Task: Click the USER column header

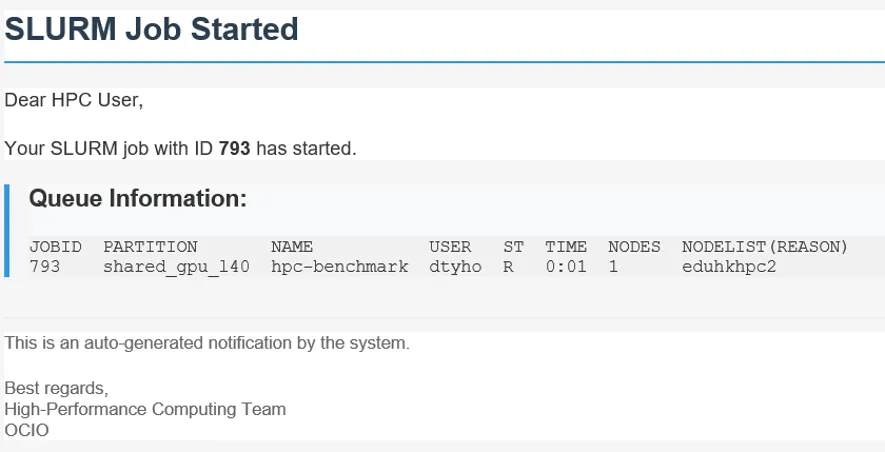Action: pyautogui.click(x=450, y=247)
